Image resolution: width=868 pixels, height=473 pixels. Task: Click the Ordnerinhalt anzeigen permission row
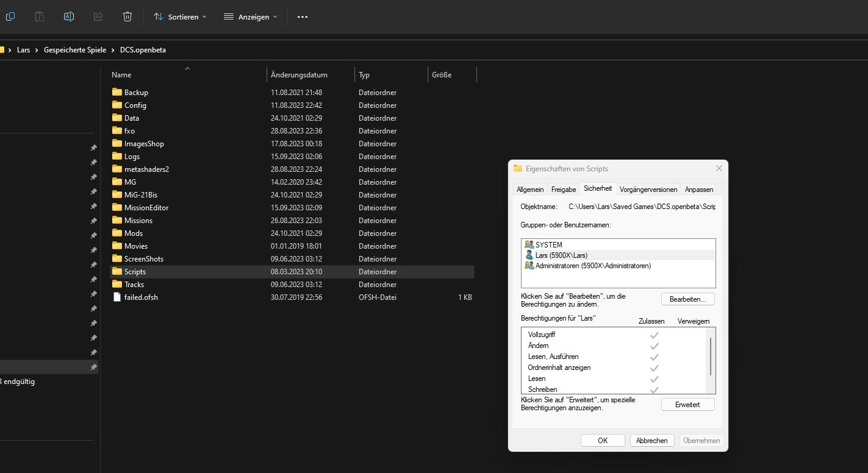[x=614, y=368]
